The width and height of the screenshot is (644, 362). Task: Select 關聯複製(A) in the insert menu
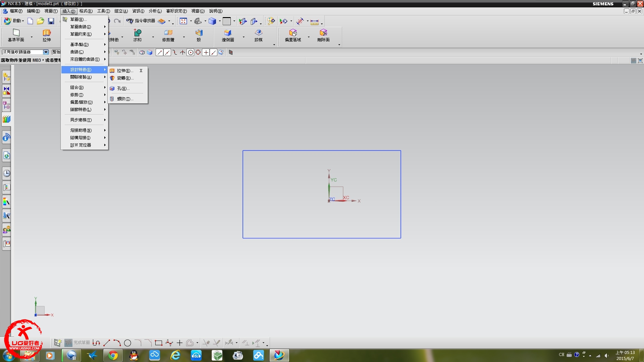point(85,77)
